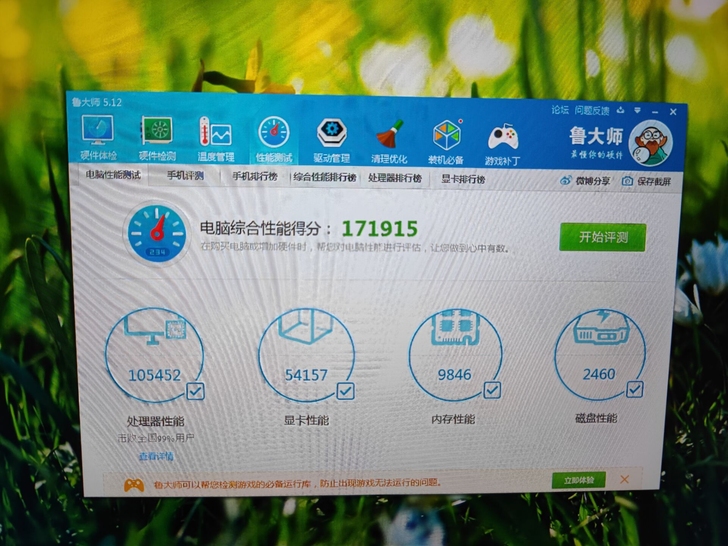Open the 论坛 forum link

point(560,110)
